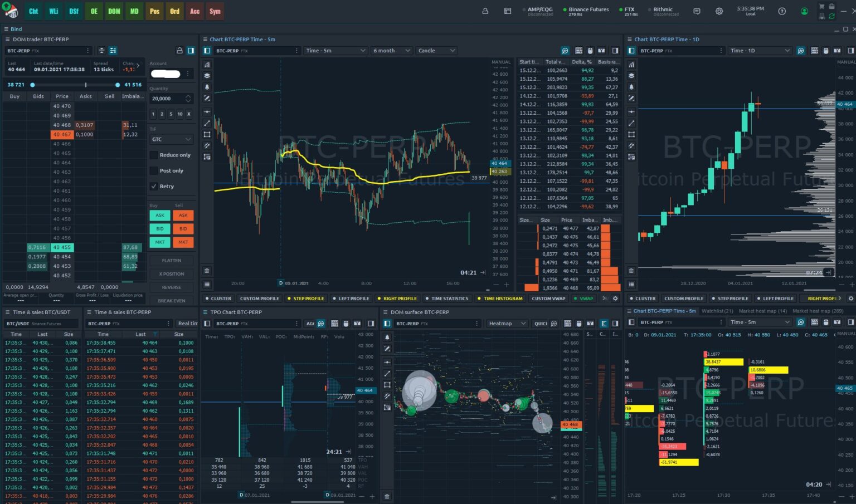Toggle STEP PROFILE in 5m chart
The width and height of the screenshot is (856, 504).
click(305, 299)
